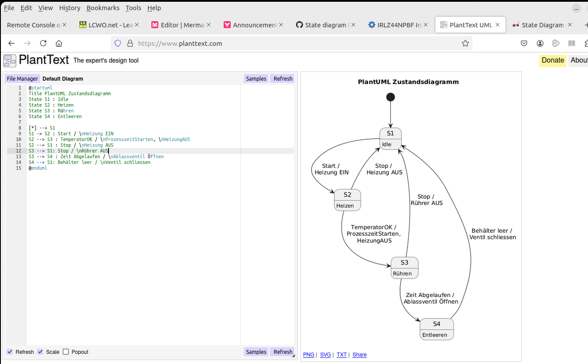Viewport: 588px width, 364px height.
Task: Go back with the browser back arrow
Action: pyautogui.click(x=12, y=43)
